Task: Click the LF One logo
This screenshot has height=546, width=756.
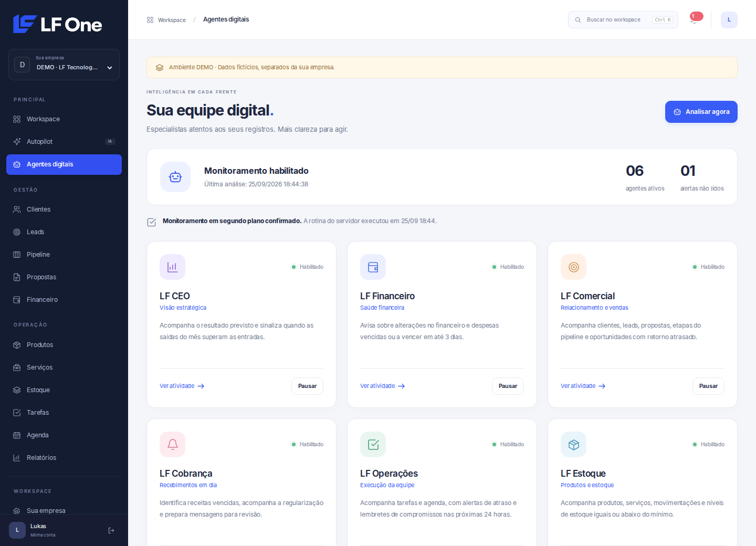Action: click(58, 24)
